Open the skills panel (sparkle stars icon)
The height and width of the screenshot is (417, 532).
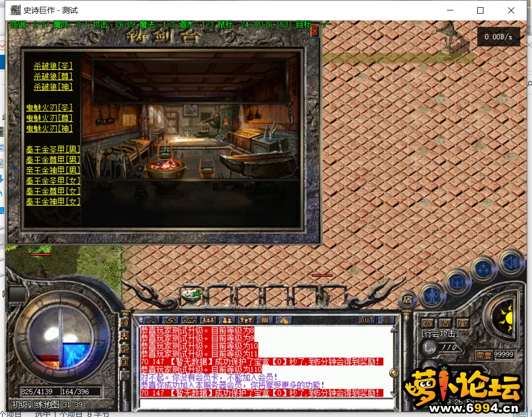(483, 269)
